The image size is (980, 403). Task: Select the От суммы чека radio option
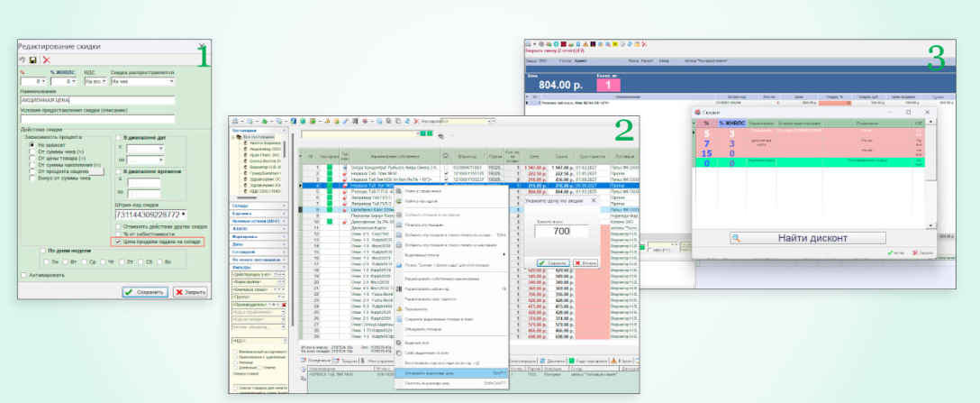32,152
